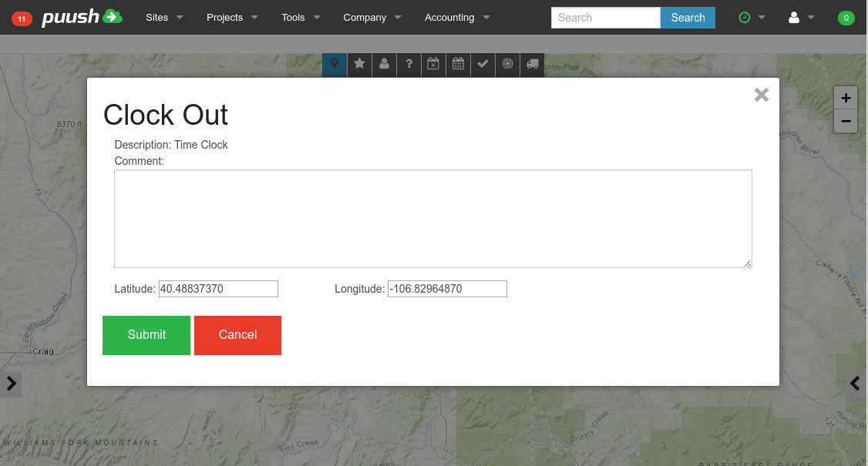Viewport: 868px width, 466px height.
Task: Click the calendar with X icon
Action: click(433, 65)
